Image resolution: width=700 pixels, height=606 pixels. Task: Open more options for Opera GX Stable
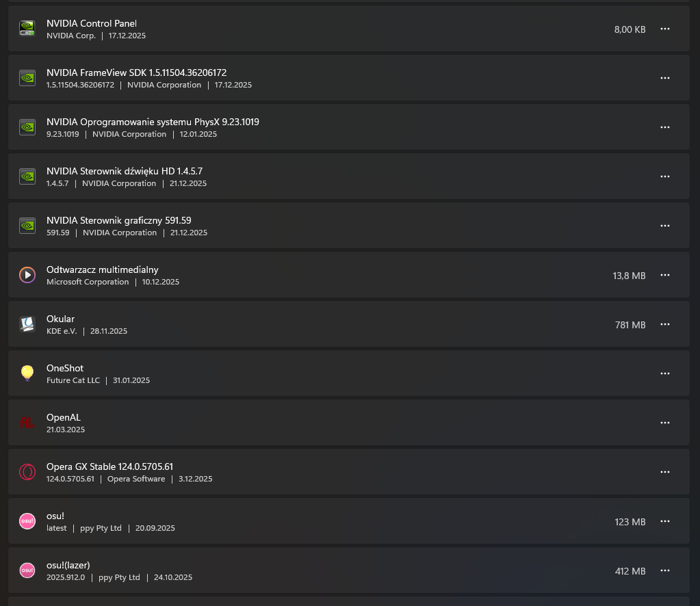[x=664, y=472]
